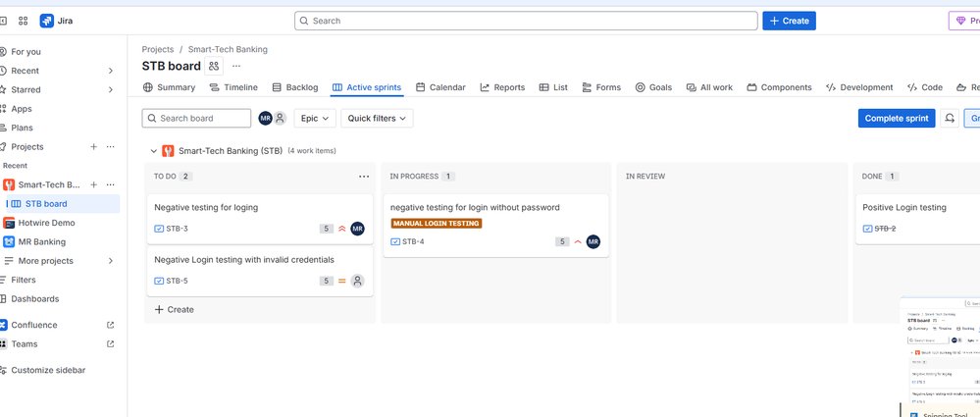Open For you in sidebar
Screen dimensions: 980x417
point(26,52)
